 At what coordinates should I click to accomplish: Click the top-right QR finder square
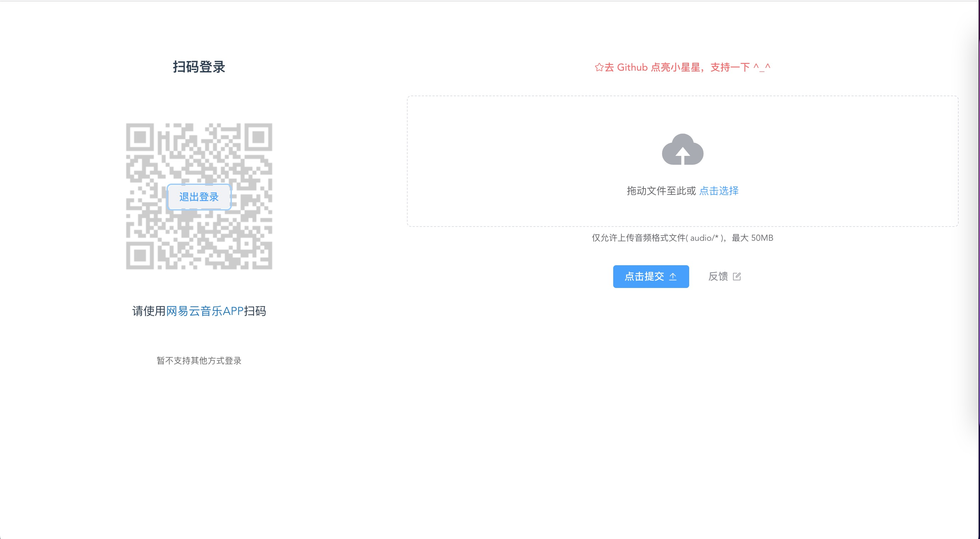(258, 137)
